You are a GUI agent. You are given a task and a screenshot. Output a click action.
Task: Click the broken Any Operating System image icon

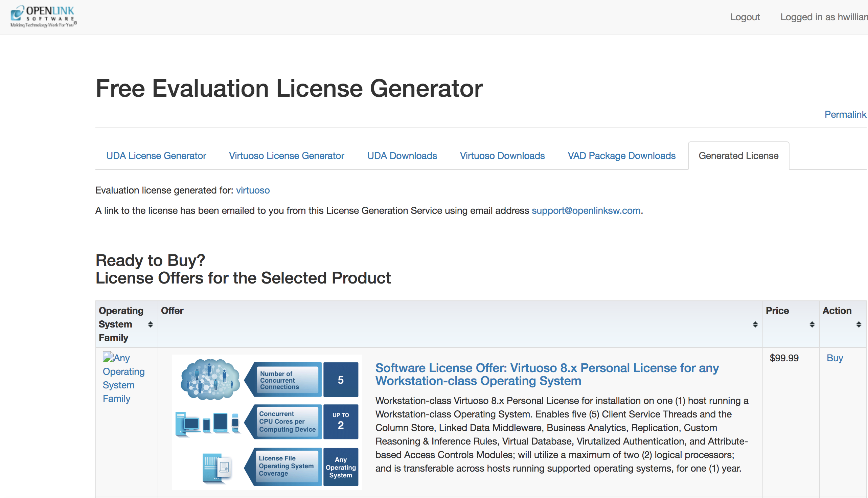click(x=108, y=357)
